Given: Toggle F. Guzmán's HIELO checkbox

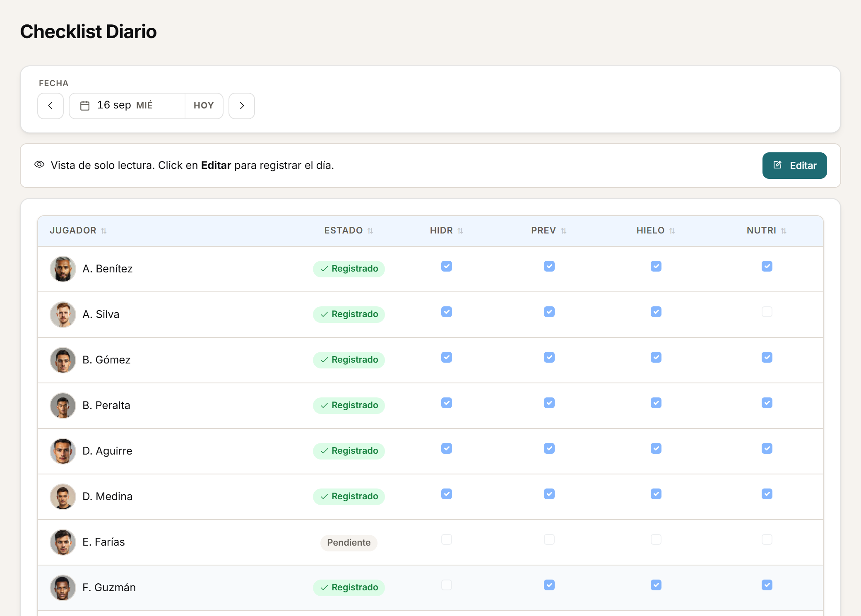Looking at the screenshot, I should click(656, 585).
